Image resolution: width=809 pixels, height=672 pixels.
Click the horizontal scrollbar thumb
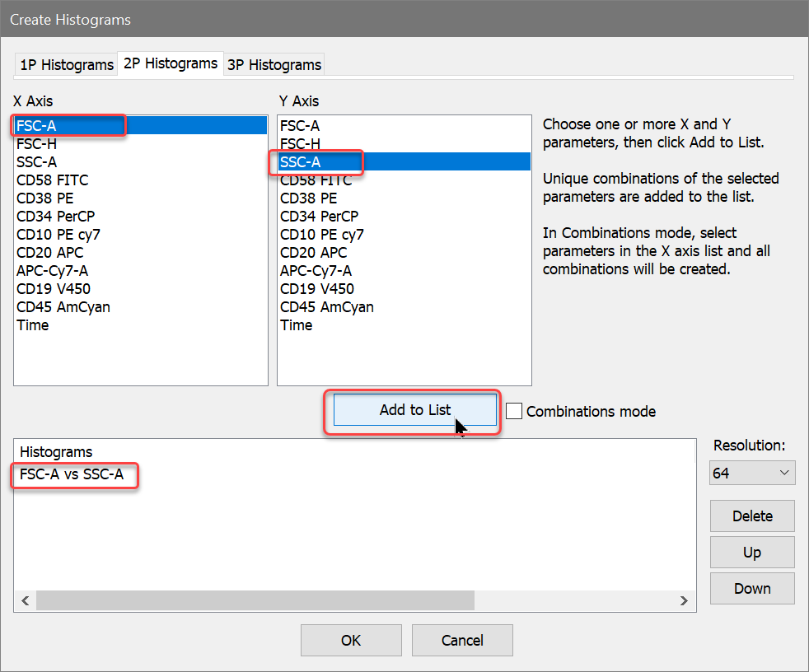(255, 601)
